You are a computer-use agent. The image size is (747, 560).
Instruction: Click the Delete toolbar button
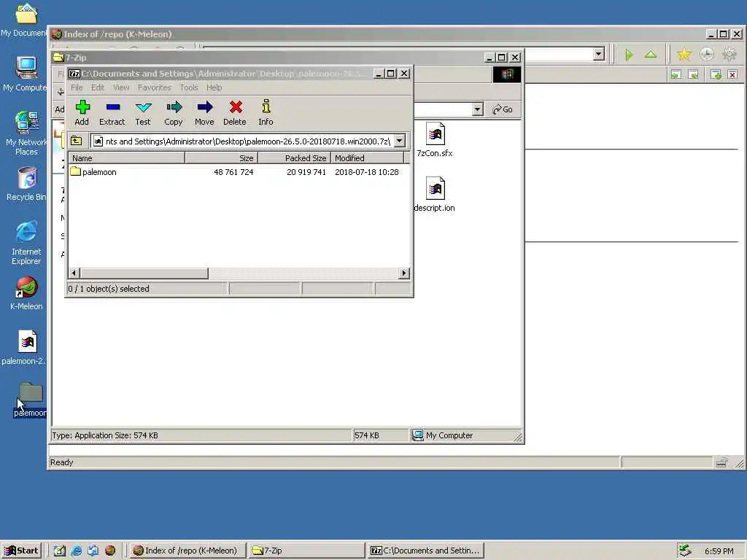(x=235, y=113)
